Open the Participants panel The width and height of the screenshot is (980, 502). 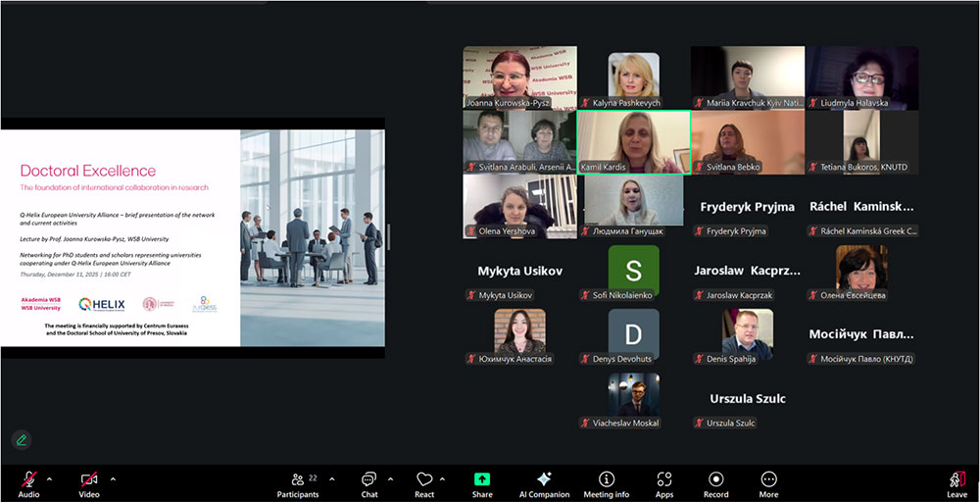tap(298, 481)
